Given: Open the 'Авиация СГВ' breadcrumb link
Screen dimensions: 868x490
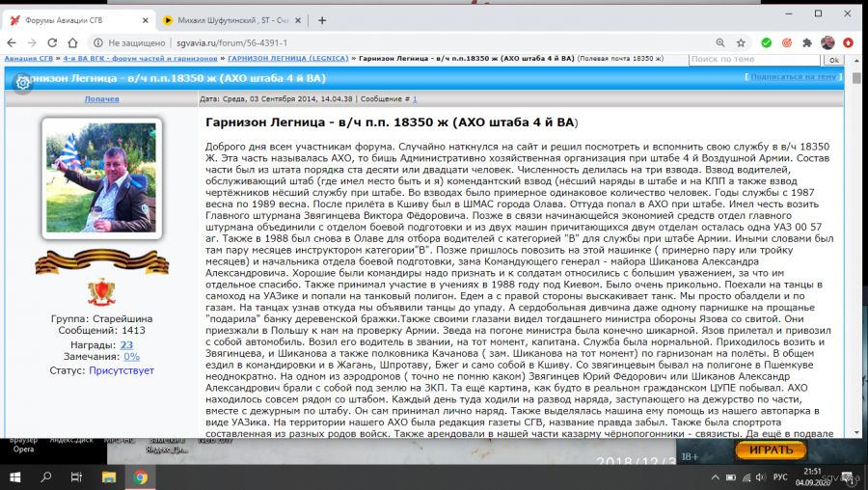Looking at the screenshot, I should (29, 58).
